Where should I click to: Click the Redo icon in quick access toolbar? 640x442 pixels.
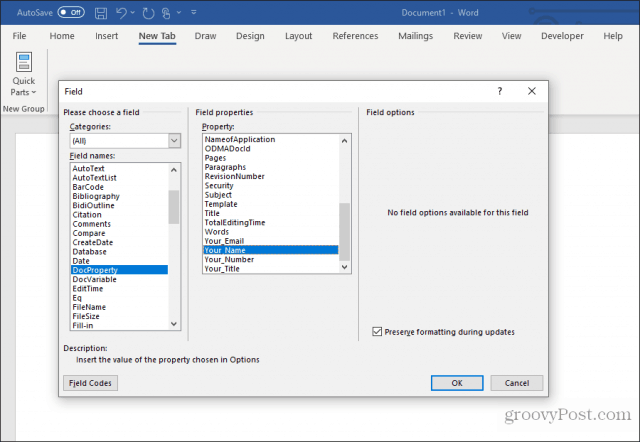point(148,13)
